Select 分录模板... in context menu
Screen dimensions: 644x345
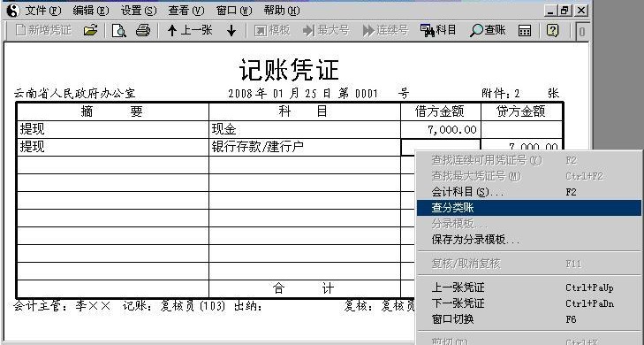[529, 224]
